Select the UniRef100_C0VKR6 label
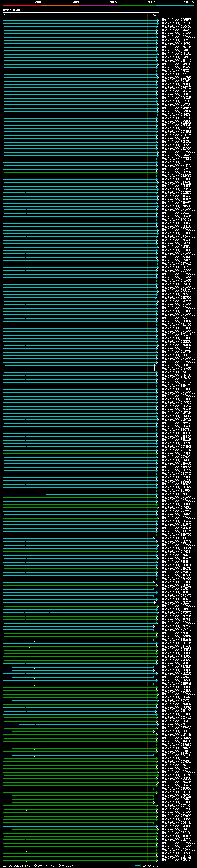Viewport: 197px width, 868px height. 177,507
